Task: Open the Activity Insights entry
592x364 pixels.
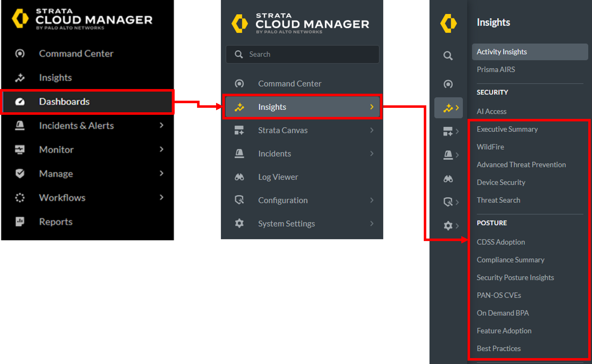Action: (502, 52)
